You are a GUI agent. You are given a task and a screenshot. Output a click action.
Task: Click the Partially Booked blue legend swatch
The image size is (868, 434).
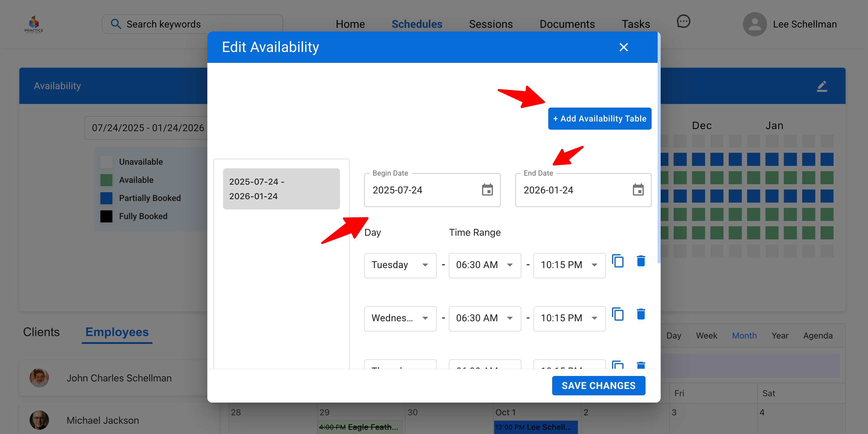point(106,198)
